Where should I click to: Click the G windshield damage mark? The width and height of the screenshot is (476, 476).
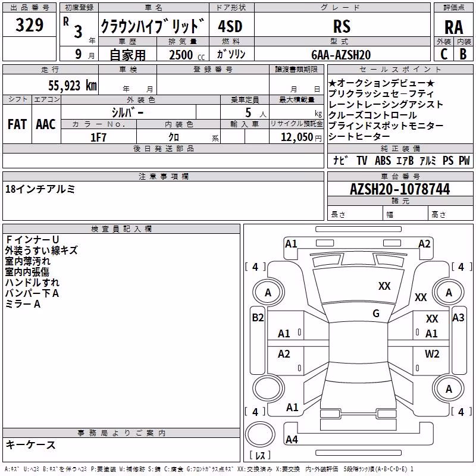point(376,313)
